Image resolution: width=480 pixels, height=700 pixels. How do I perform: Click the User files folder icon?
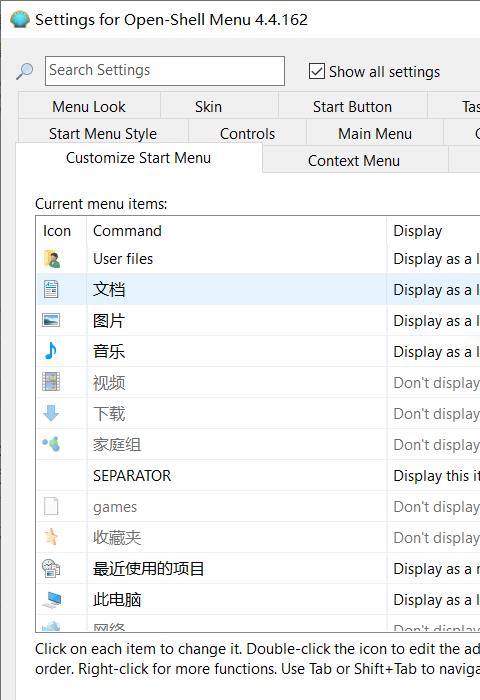52,259
